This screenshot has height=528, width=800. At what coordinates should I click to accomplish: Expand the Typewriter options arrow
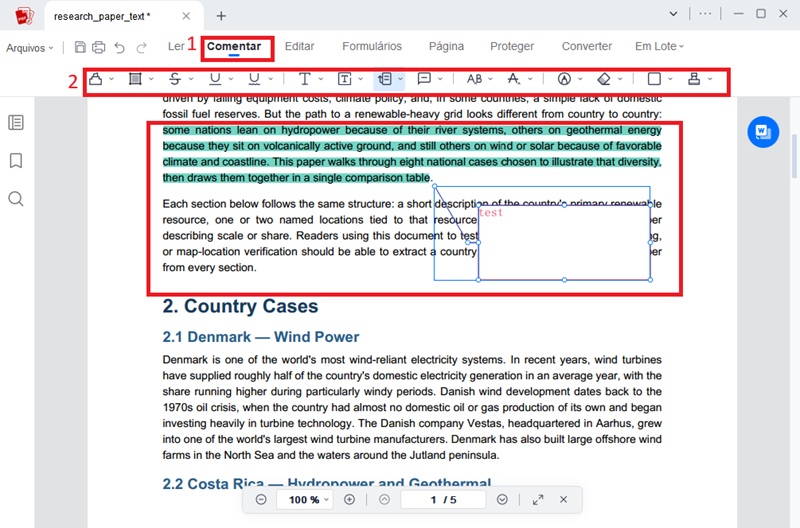320,79
